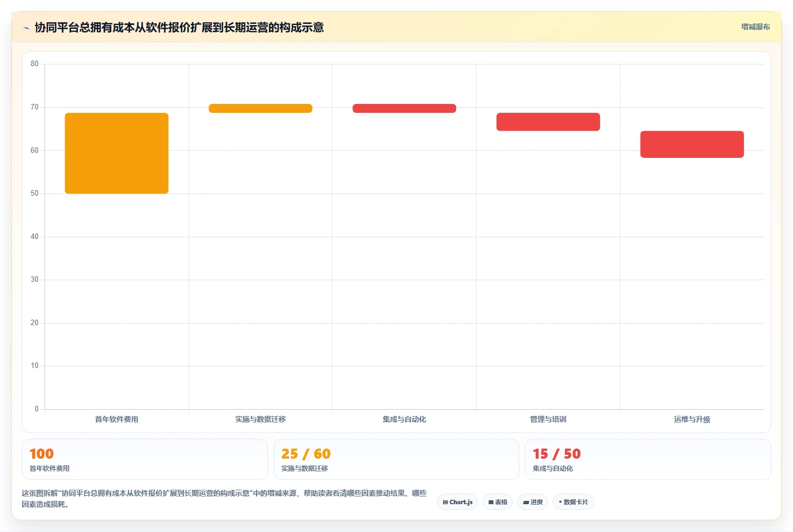
Task: Click the thin orange 实施与数据迁移 bar
Action: click(260, 108)
